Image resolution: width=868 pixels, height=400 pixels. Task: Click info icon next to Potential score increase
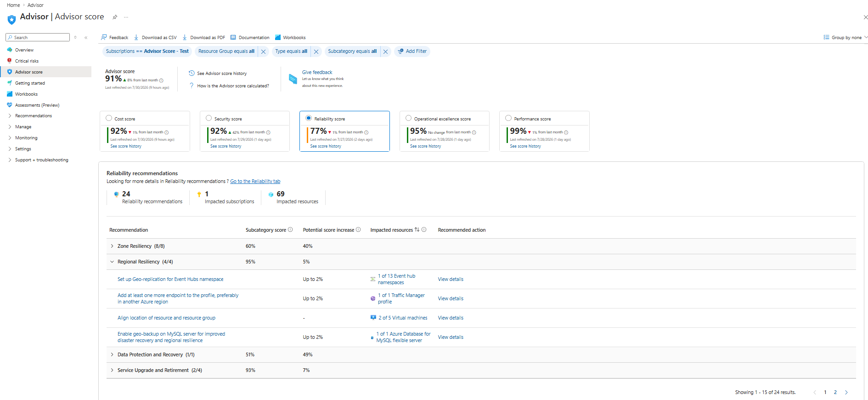(x=358, y=230)
